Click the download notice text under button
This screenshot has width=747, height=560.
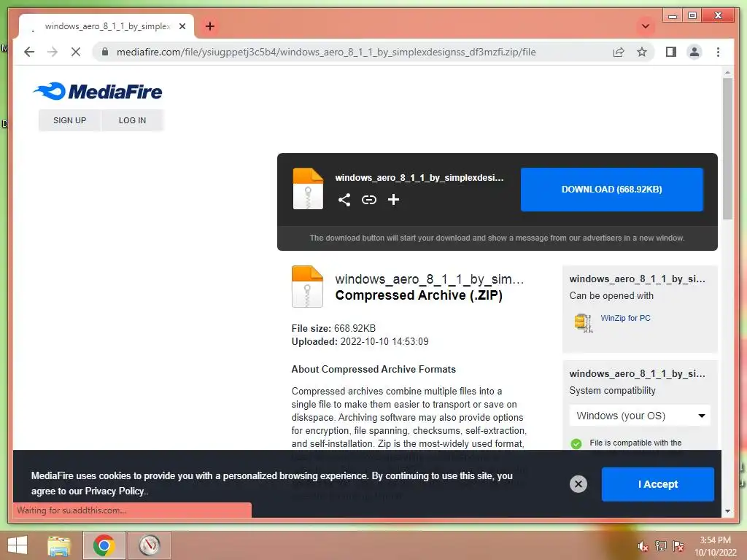tap(497, 238)
